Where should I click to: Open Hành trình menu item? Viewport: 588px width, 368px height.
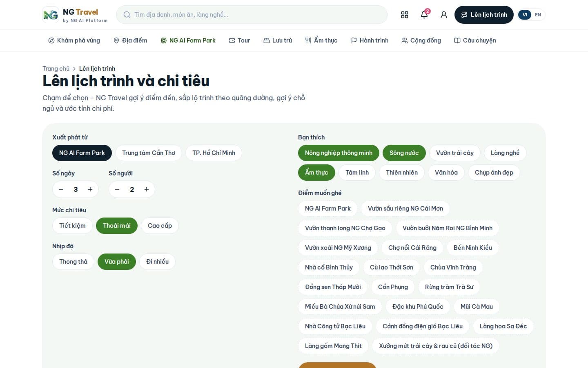[x=370, y=40]
